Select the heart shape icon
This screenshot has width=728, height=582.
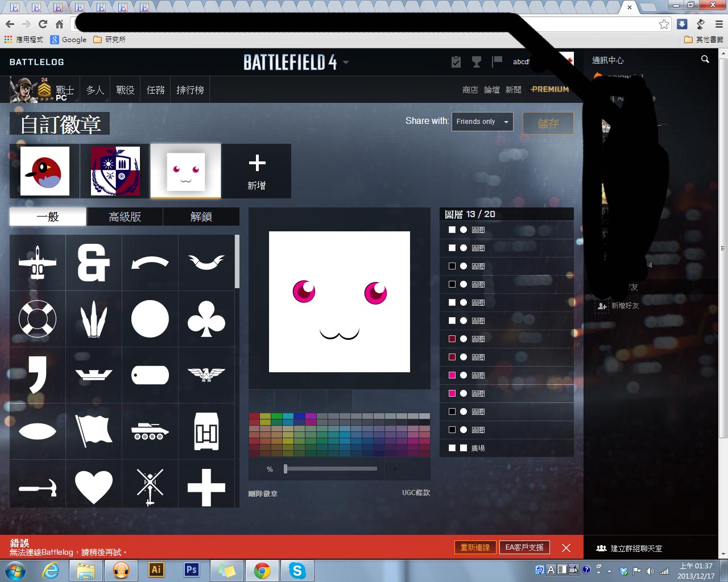tap(94, 487)
